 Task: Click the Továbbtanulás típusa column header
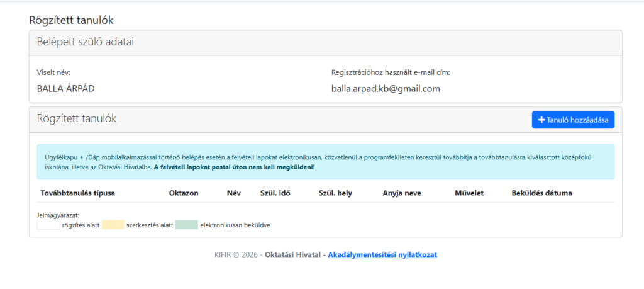77,193
